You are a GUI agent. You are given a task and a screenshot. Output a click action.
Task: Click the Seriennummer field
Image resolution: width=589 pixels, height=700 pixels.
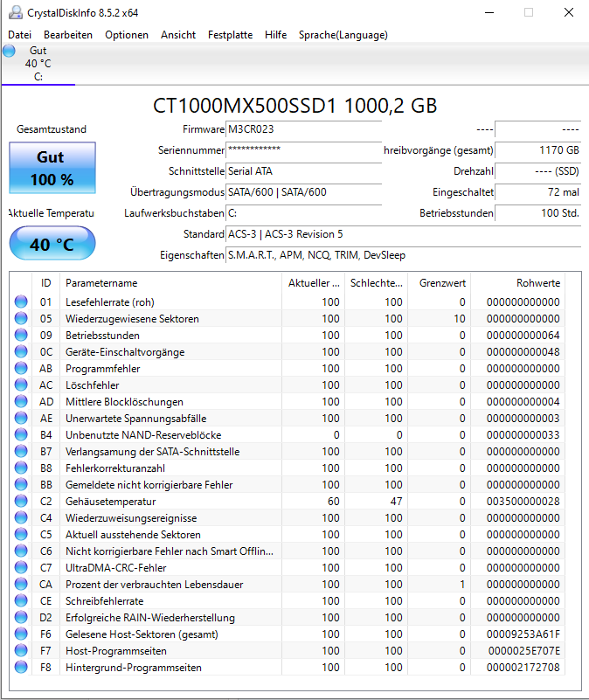tap(303, 150)
